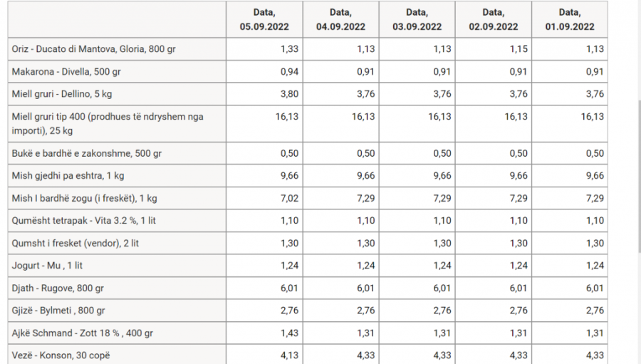Click the Data 01.09.2022 column header

(x=570, y=20)
